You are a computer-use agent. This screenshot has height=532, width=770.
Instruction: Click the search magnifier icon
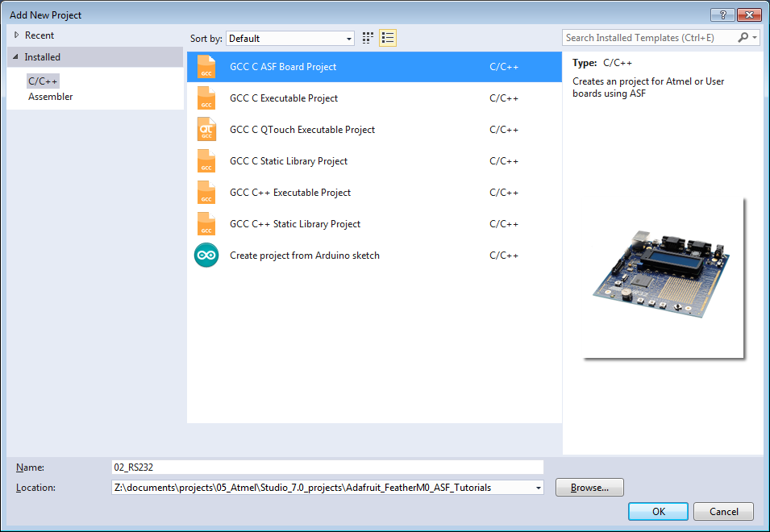pos(743,38)
